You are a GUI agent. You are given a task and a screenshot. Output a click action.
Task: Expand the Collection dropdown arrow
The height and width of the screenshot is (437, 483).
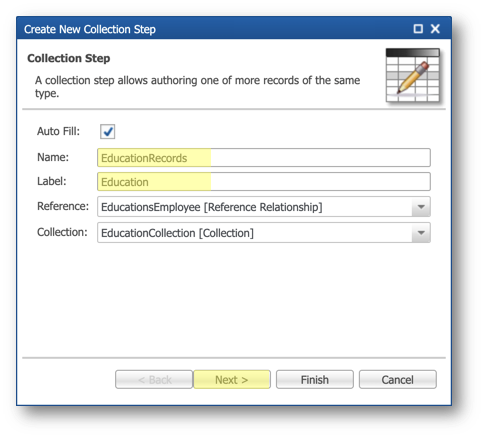tap(421, 233)
